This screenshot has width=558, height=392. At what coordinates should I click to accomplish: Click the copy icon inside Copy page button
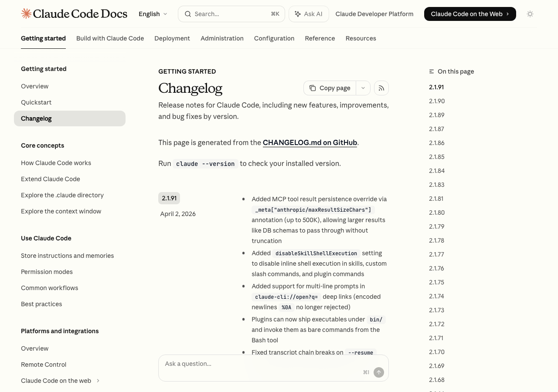point(313,88)
